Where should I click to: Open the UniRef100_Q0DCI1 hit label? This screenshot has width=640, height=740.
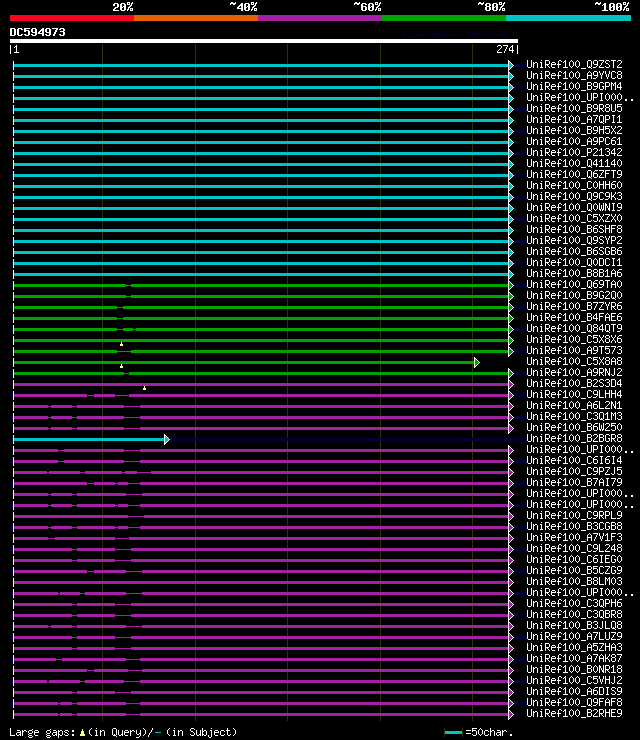[574, 262]
